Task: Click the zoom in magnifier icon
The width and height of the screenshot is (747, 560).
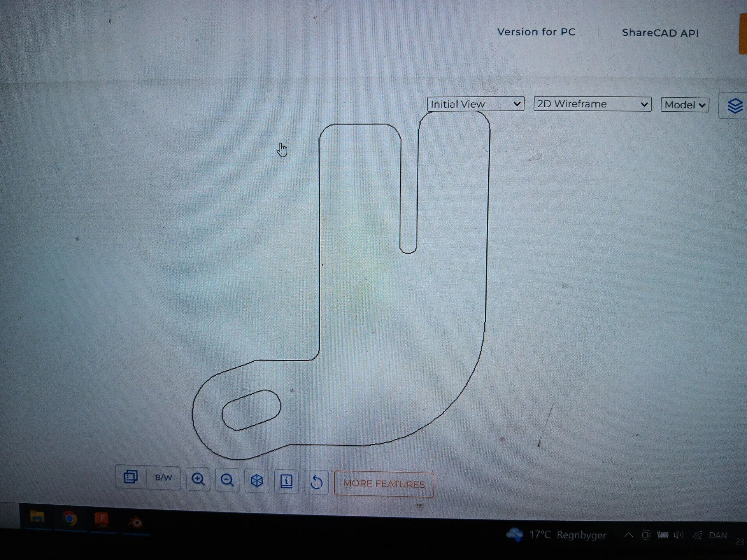Action: (198, 479)
